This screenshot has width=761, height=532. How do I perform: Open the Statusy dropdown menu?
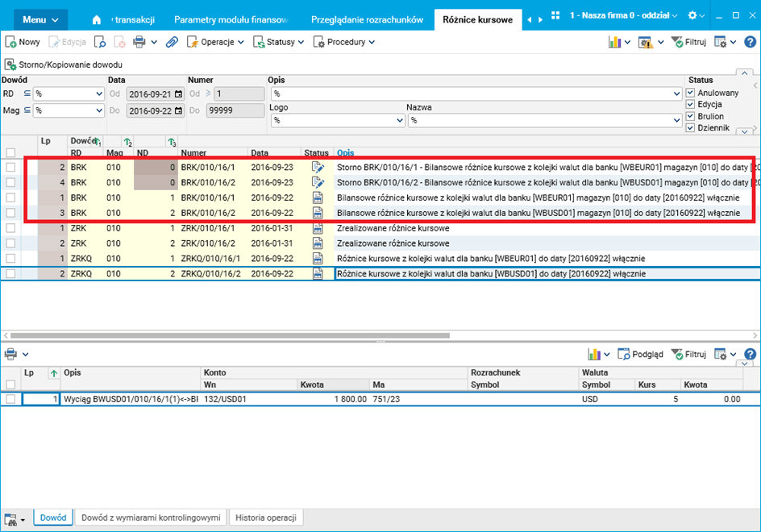pyautogui.click(x=279, y=42)
